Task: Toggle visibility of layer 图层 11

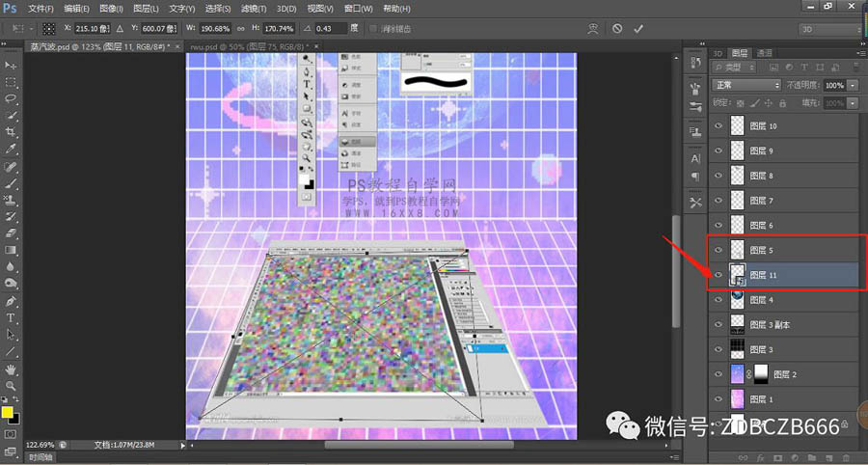Action: (x=718, y=275)
